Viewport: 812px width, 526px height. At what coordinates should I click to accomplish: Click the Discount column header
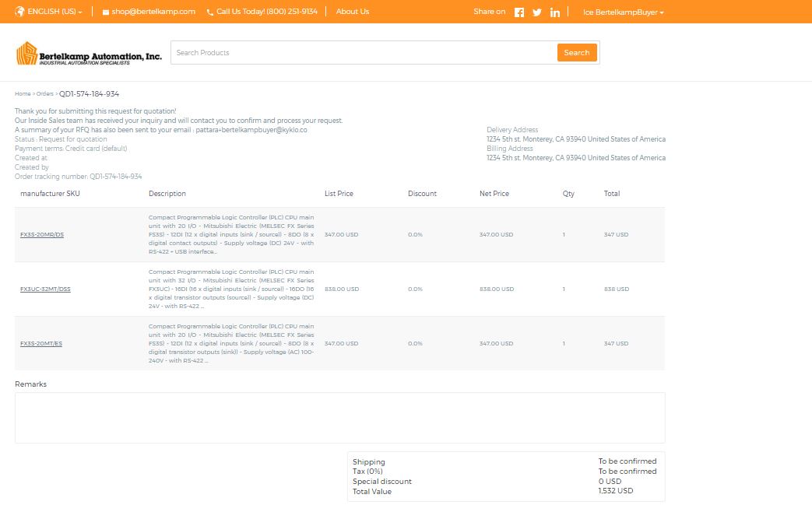[x=422, y=194]
